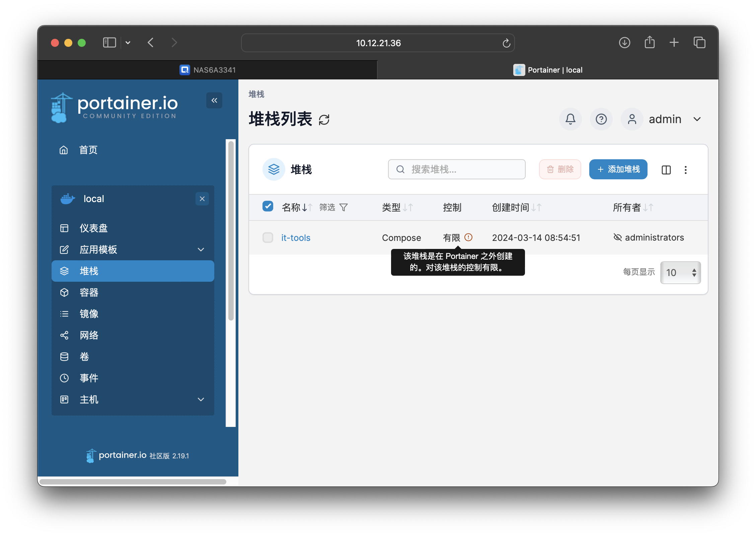Open 事件 events page
This screenshot has height=536, width=756.
point(133,378)
